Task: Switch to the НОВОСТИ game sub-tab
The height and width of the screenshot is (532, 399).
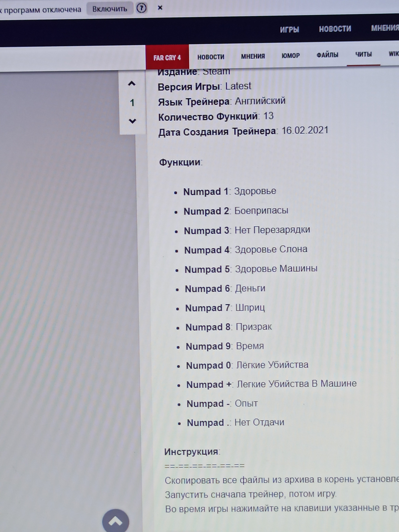Action: click(x=211, y=57)
